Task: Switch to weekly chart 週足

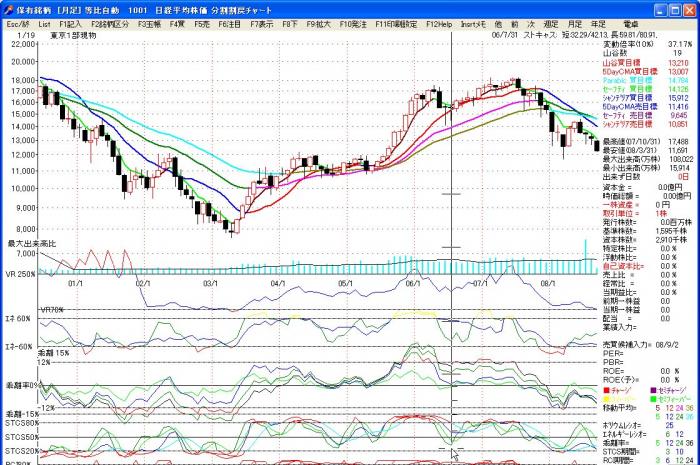Action: (551, 24)
